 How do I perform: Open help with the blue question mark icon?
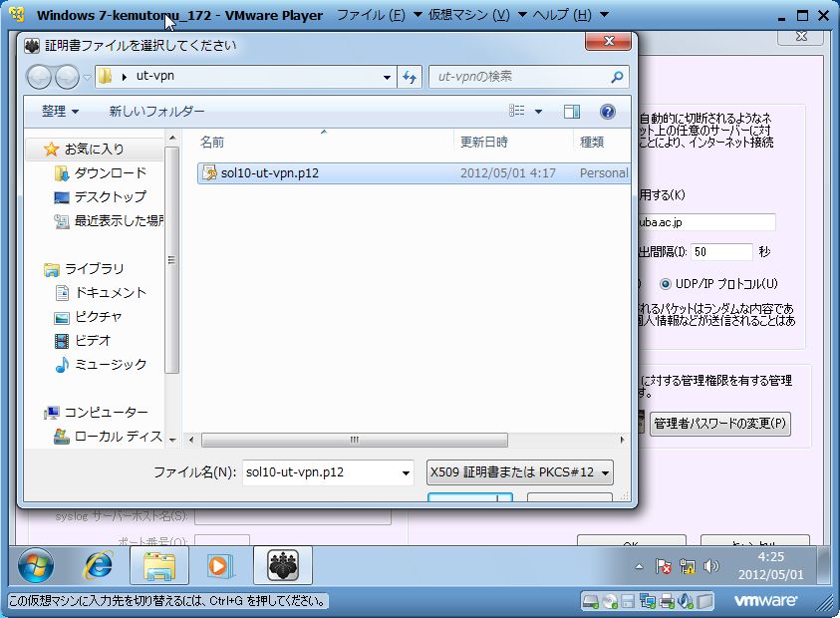coord(607,112)
